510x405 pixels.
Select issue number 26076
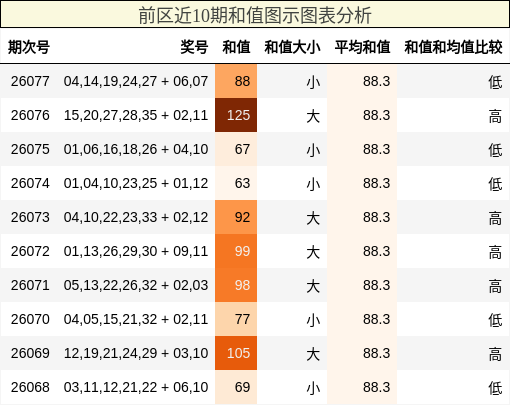[x=30, y=115]
